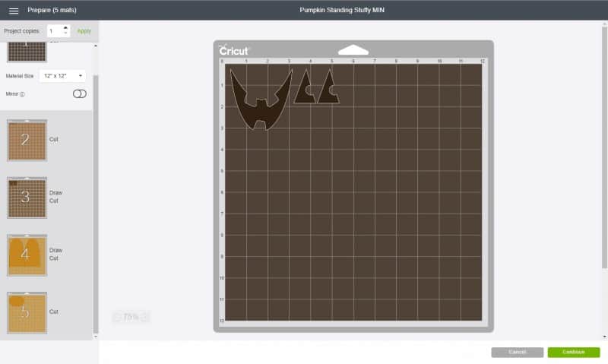
Task: Click the Project copies number field
Action: (55, 31)
